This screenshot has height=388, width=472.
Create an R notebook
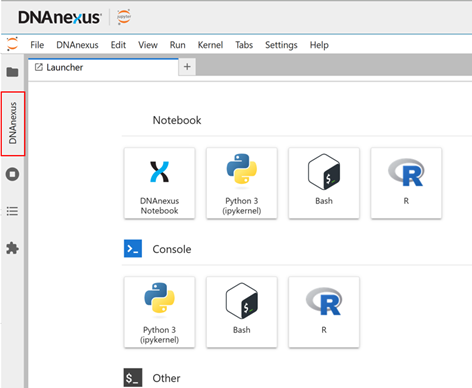406,183
